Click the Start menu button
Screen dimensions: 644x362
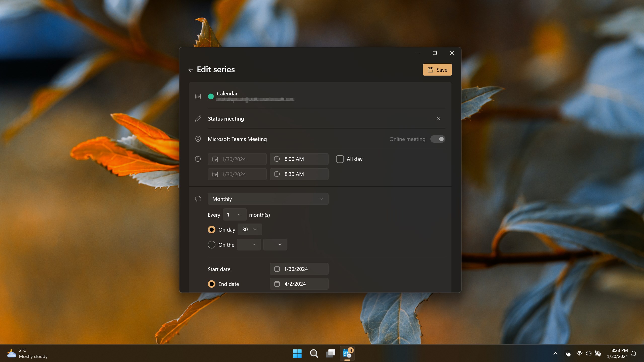click(297, 353)
